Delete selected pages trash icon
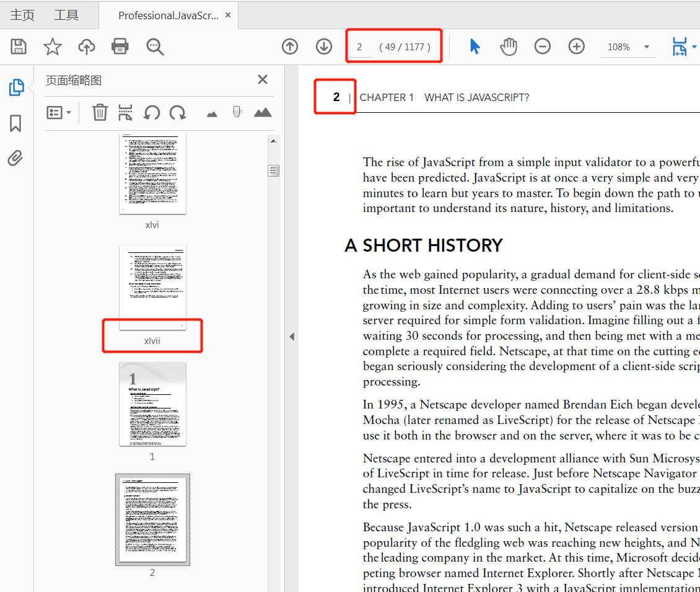The width and height of the screenshot is (700, 592). point(100,112)
